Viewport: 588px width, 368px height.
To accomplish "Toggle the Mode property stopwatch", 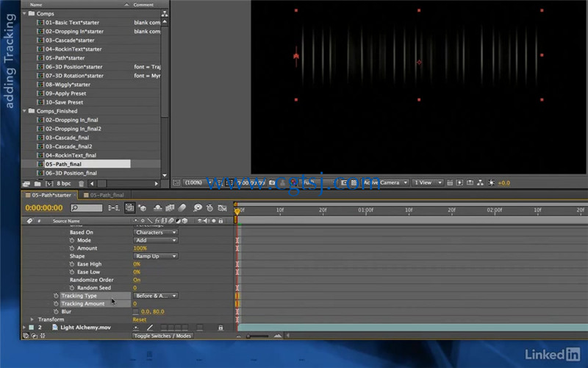I will pyautogui.click(x=71, y=241).
